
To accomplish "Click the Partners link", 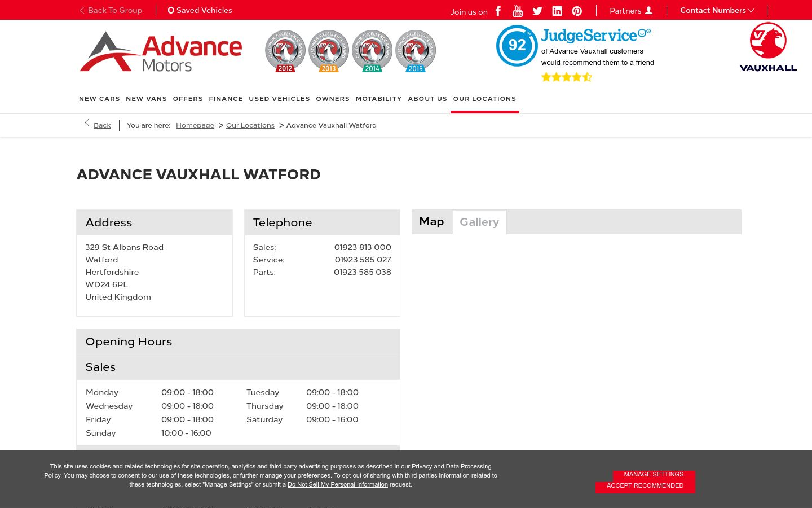I will coord(625,11).
